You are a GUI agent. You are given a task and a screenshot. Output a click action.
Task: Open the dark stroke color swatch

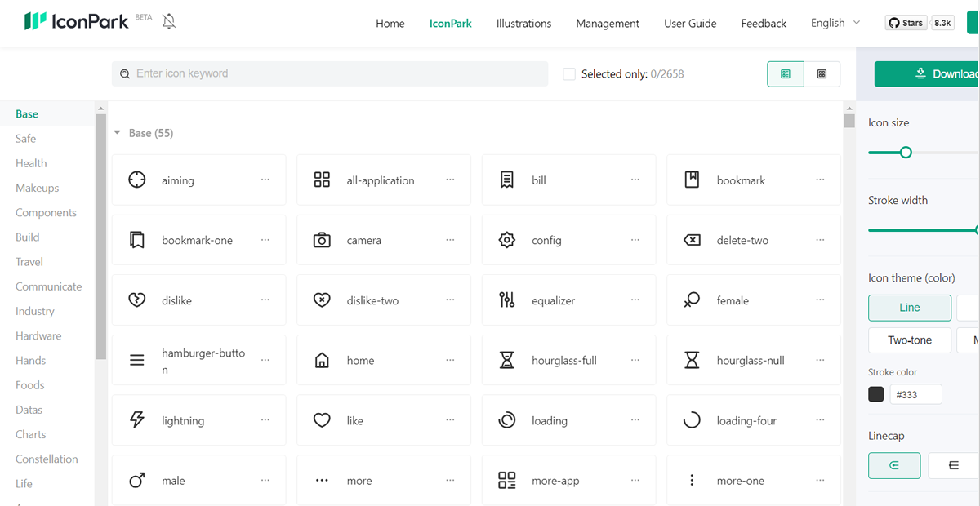tap(876, 394)
